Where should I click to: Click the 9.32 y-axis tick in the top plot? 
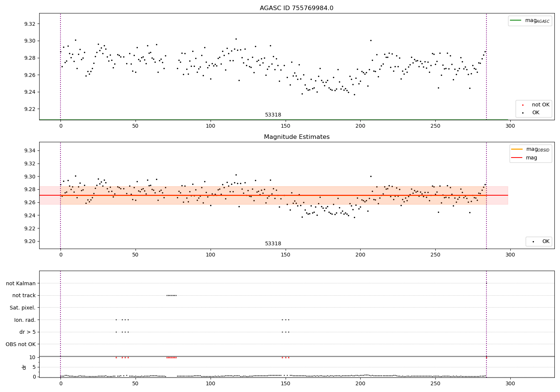click(x=29, y=24)
